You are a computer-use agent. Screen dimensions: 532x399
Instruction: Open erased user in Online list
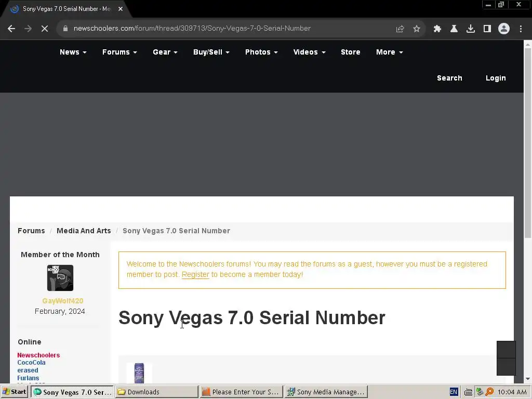point(28,370)
